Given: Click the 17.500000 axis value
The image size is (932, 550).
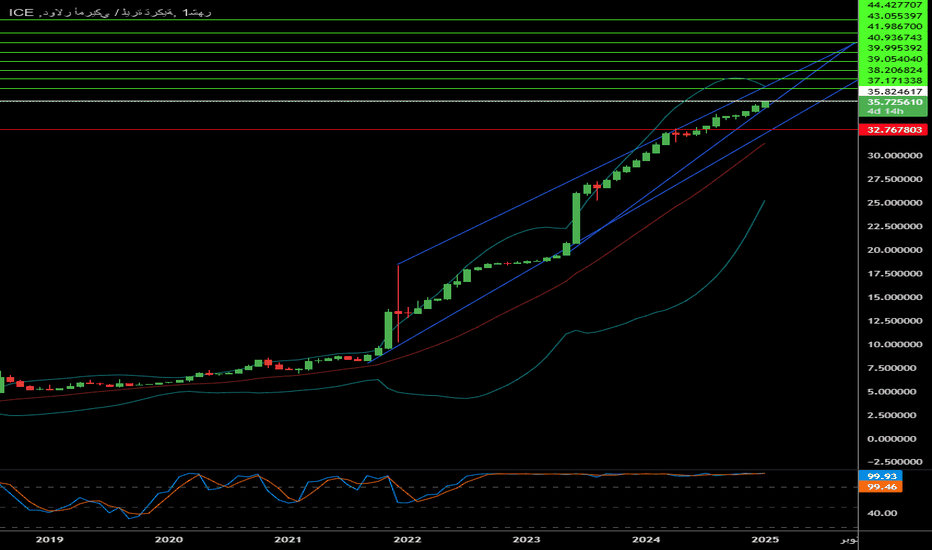Looking at the screenshot, I should tap(895, 274).
